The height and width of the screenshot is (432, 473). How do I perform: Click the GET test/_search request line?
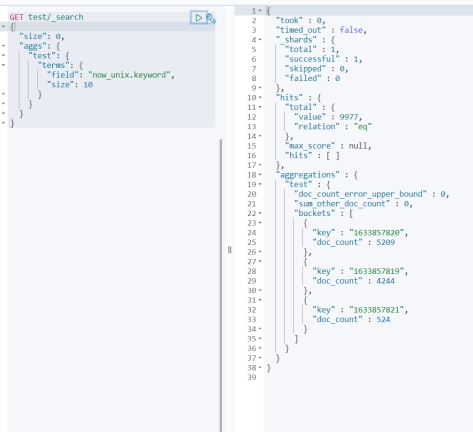pos(46,17)
